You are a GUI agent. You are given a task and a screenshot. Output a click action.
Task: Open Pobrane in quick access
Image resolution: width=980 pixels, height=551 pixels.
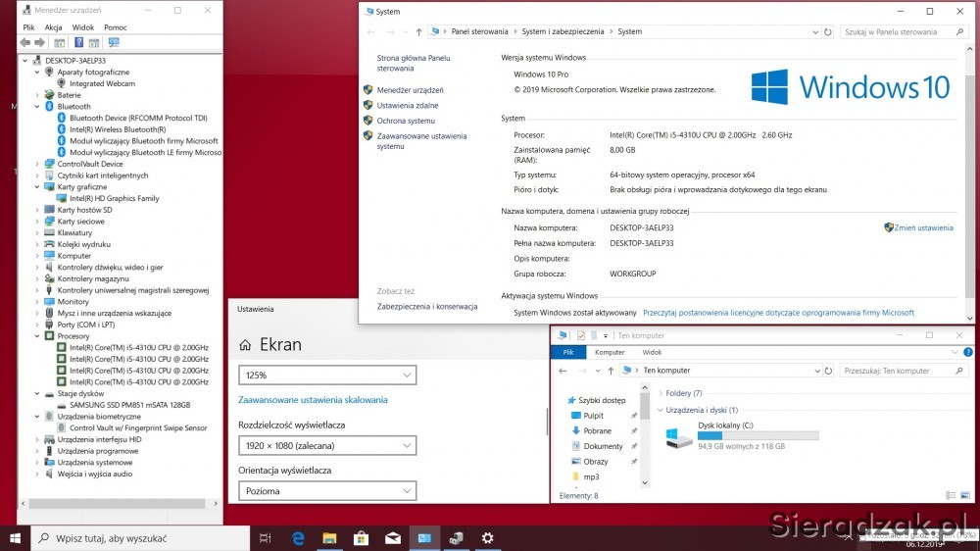click(x=598, y=431)
